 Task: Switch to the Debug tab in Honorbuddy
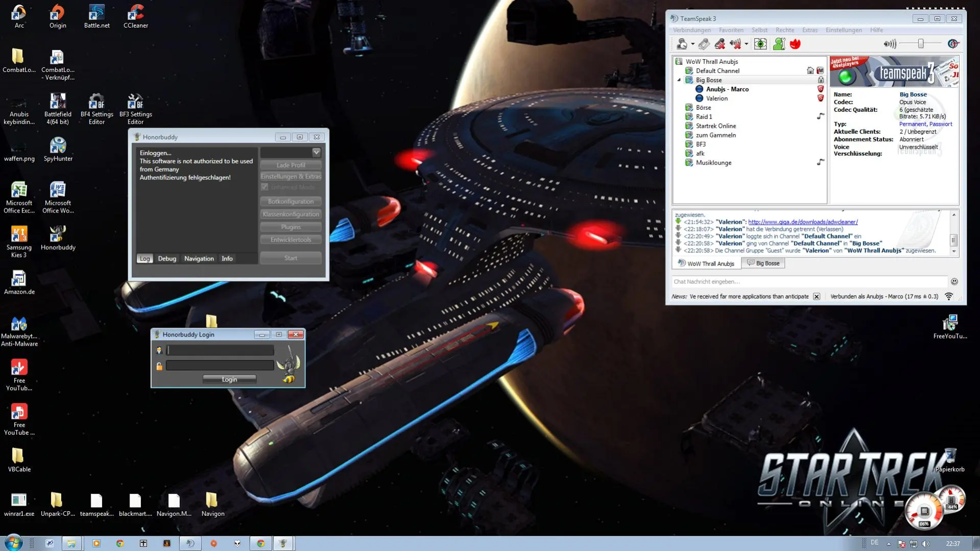[167, 259]
